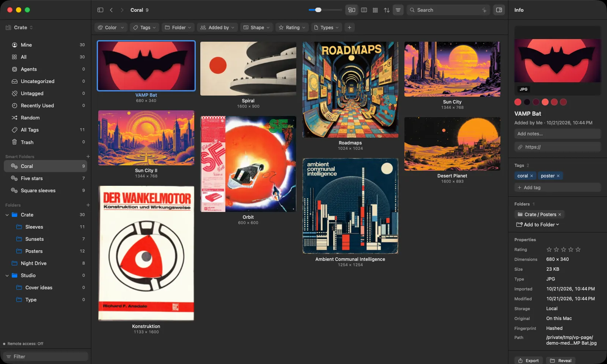The height and width of the screenshot is (364, 607).
Task: Open the Added by filter dropdown
Action: (x=217, y=27)
